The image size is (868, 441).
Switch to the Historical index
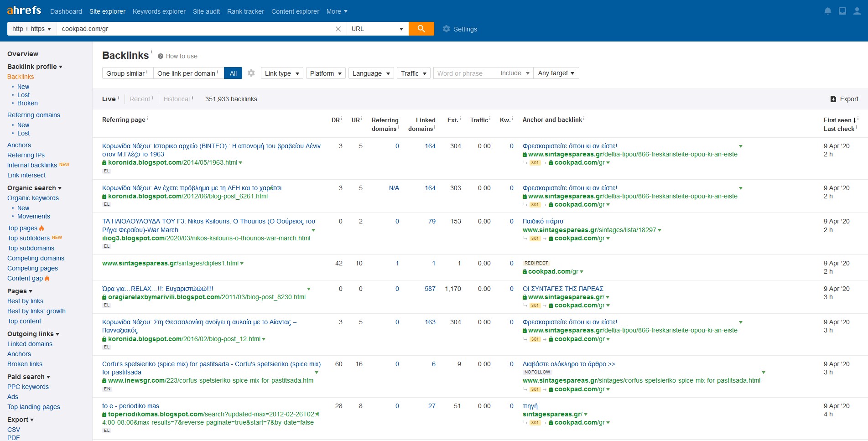pyautogui.click(x=177, y=99)
